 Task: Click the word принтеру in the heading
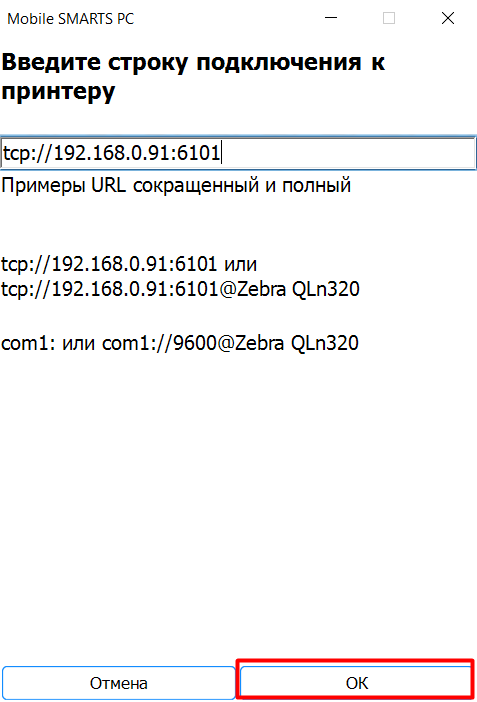click(x=58, y=92)
